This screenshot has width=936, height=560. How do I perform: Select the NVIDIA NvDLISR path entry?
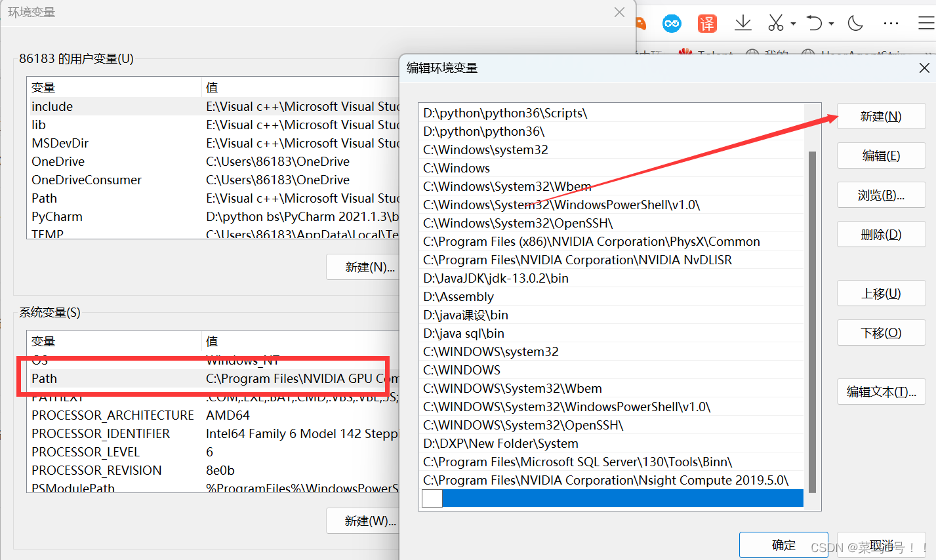pyautogui.click(x=613, y=260)
